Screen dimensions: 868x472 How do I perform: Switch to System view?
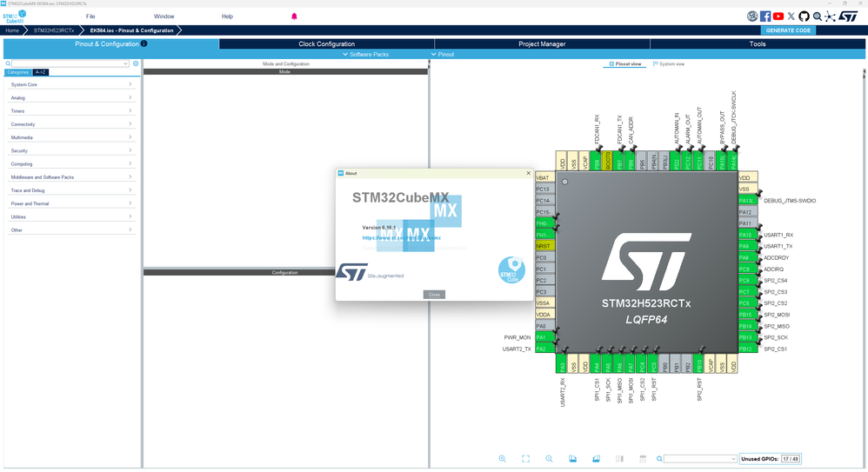[x=669, y=64]
